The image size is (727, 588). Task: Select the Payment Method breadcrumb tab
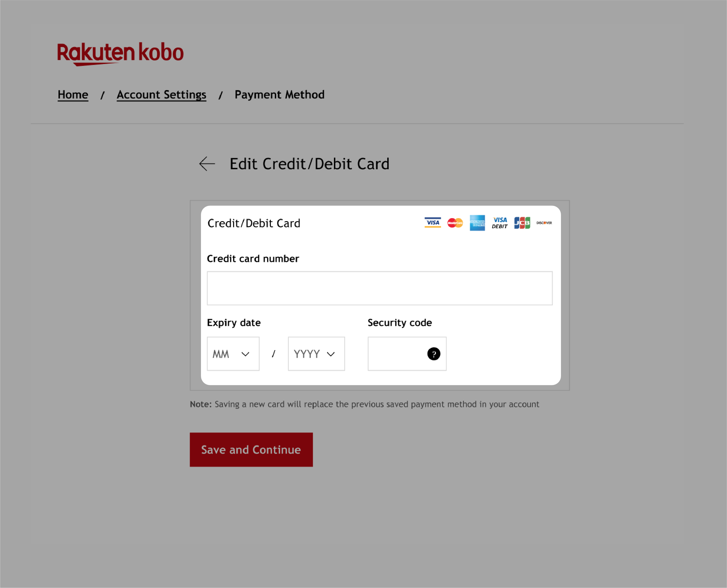pos(280,94)
